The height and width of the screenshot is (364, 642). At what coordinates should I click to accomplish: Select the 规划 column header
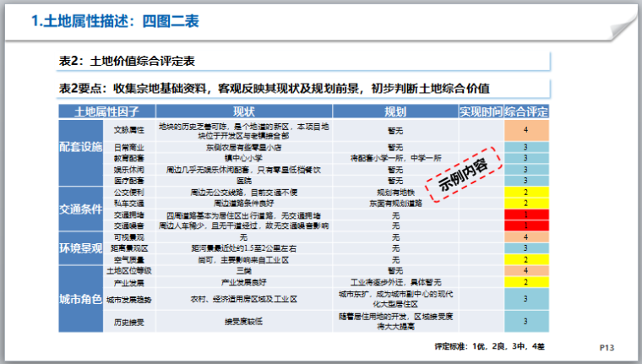pos(394,111)
